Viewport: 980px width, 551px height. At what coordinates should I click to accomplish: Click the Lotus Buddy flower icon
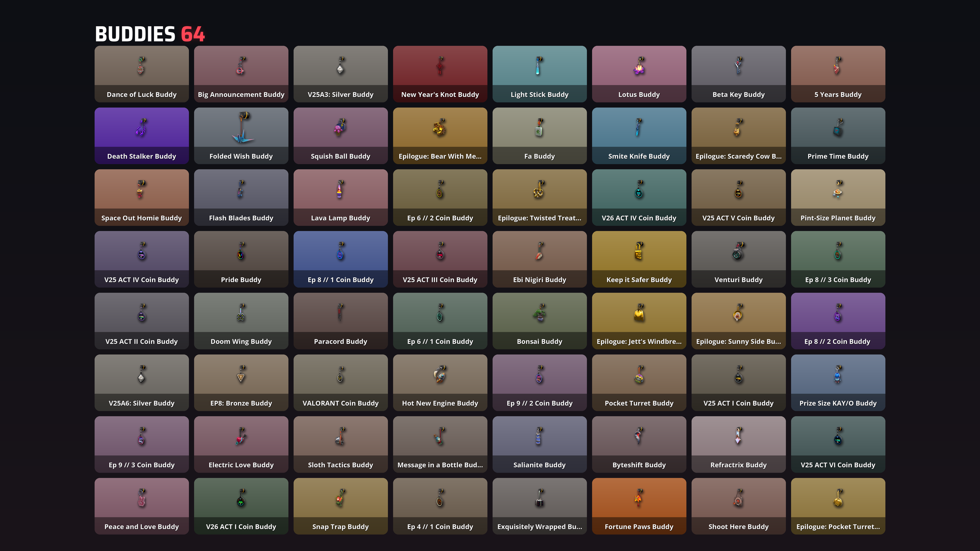639,65
